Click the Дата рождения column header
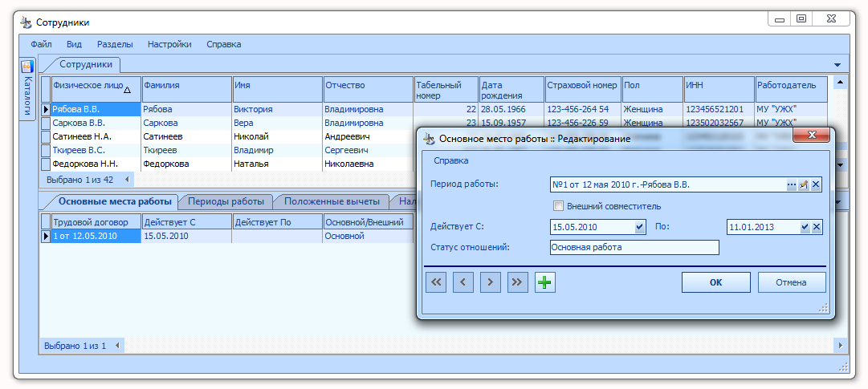Screen dimensions: 868x389 [x=512, y=90]
